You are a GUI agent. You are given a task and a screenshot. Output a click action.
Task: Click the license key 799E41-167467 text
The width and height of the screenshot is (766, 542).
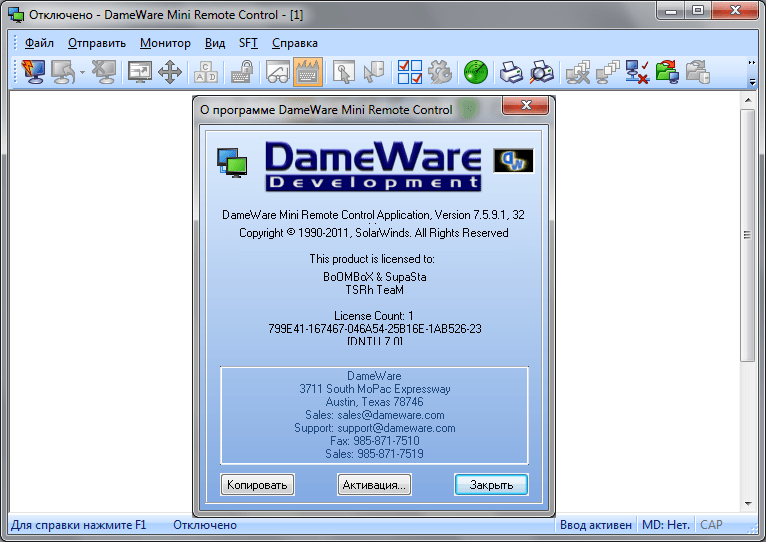click(375, 329)
